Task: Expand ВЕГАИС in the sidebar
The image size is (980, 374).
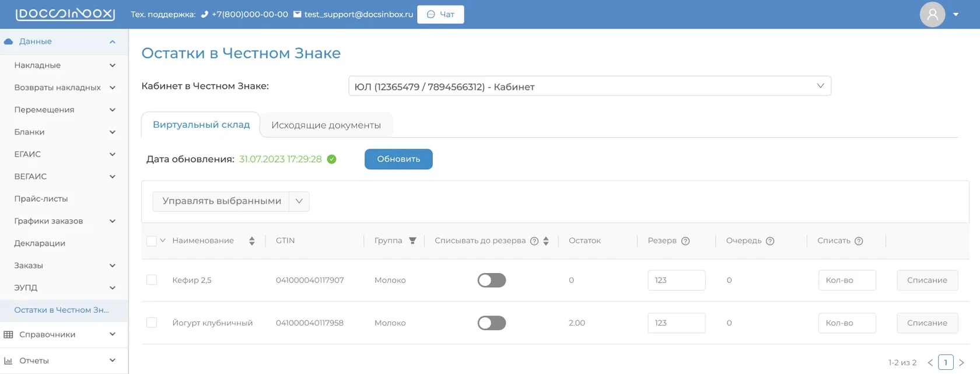Action: (113, 176)
